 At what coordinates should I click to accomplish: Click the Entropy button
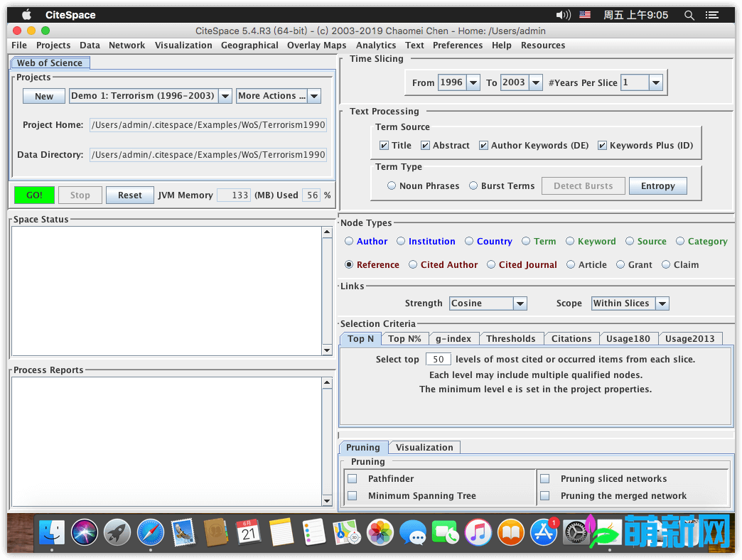click(x=657, y=186)
